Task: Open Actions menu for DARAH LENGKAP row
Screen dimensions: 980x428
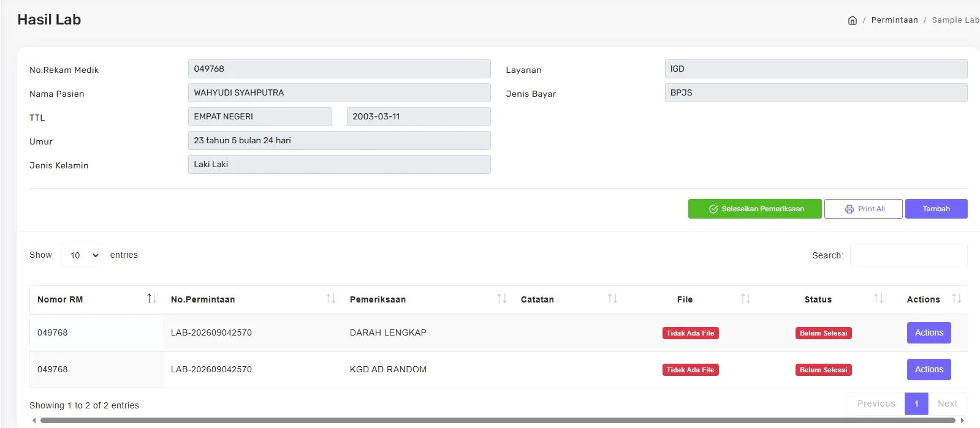Action: pos(929,332)
